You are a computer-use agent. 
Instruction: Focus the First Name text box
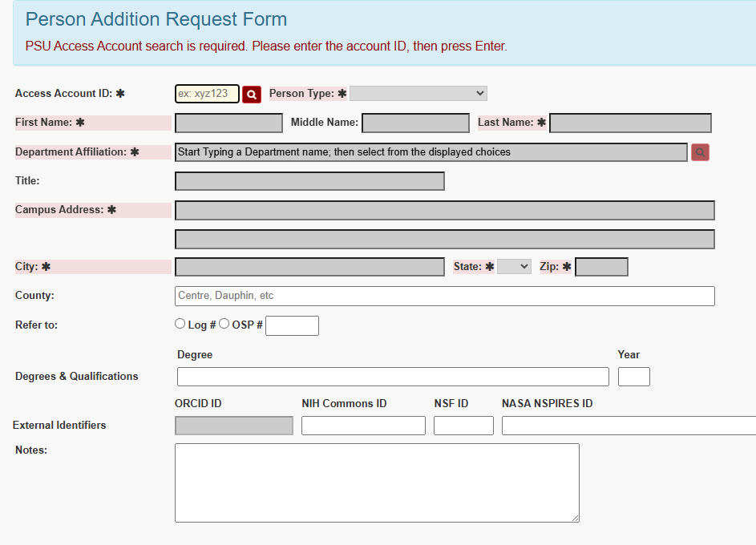click(228, 123)
